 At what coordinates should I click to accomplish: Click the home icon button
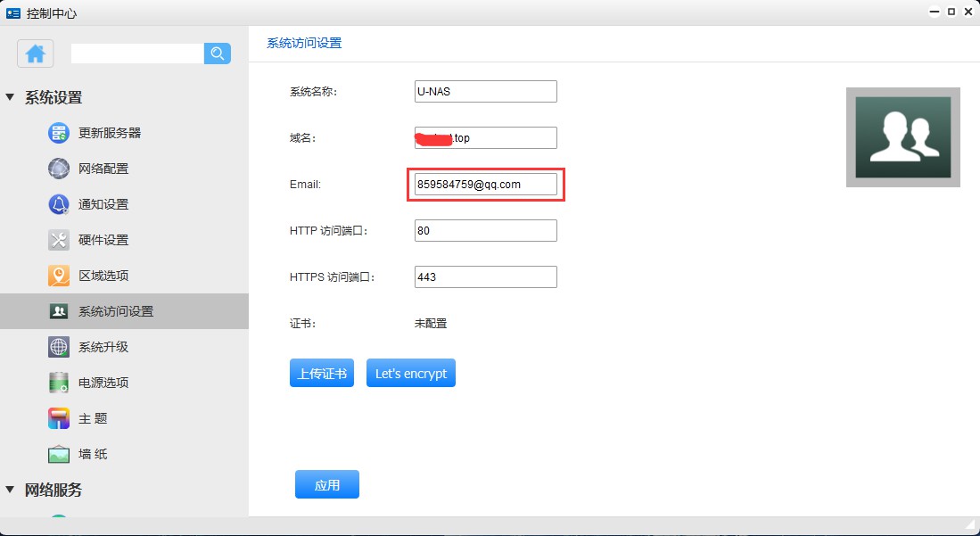pyautogui.click(x=36, y=54)
